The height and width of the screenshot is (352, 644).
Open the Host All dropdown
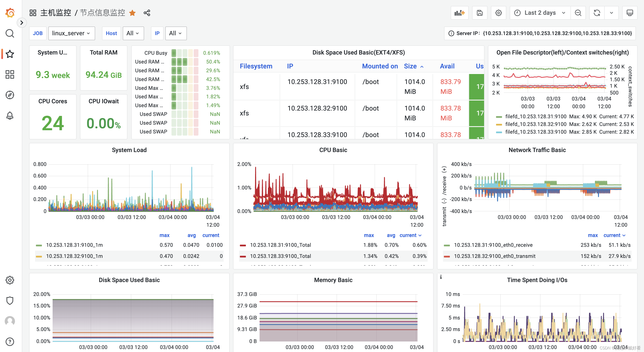click(x=133, y=33)
